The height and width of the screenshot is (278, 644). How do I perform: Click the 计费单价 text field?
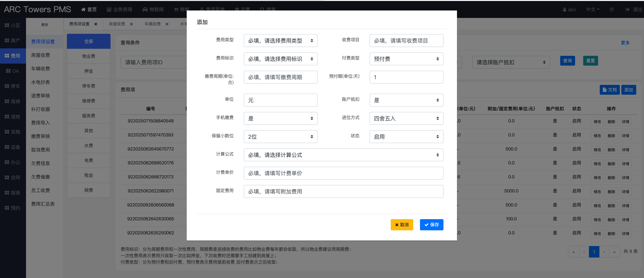point(343,173)
